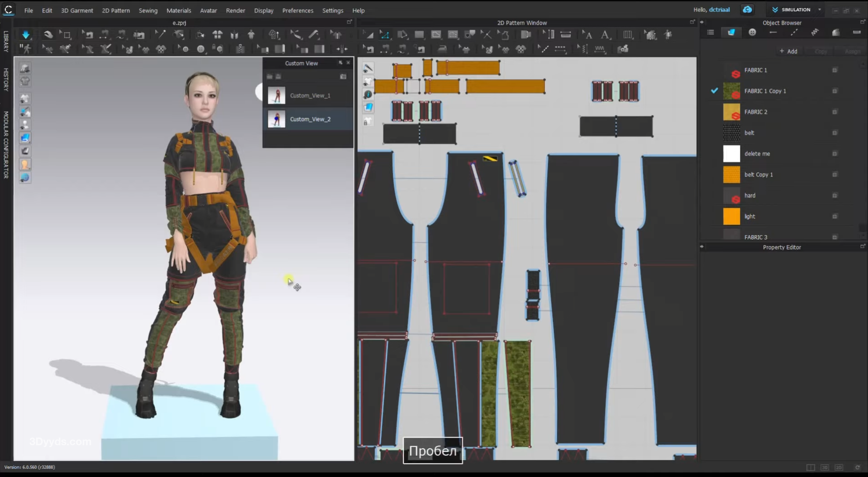868x477 pixels.
Task: Click the dctriaal username link
Action: [x=719, y=9]
